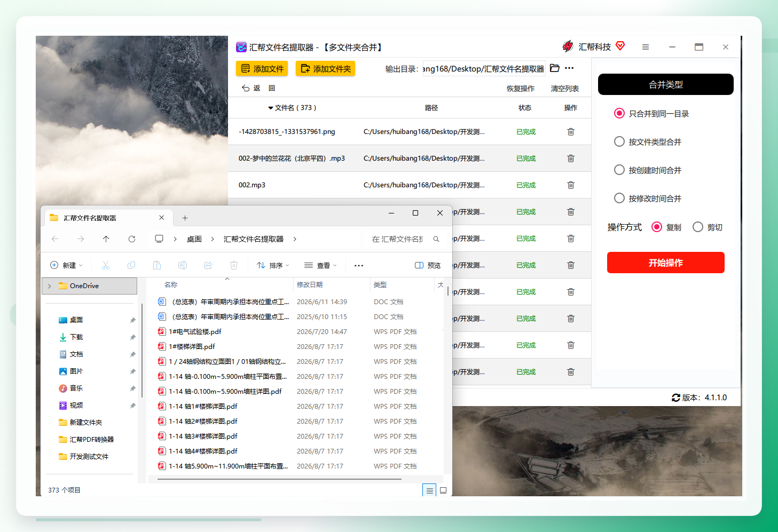Switch Explorer to details view icon
778x532 pixels.
tap(429, 490)
